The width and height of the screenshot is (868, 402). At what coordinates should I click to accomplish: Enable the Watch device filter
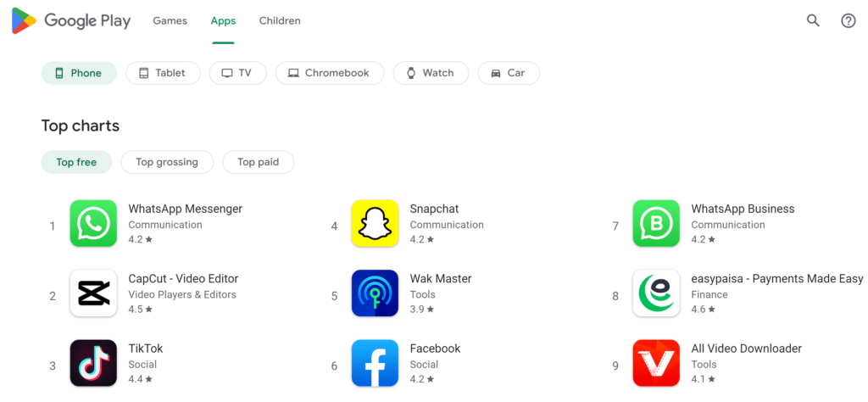point(431,73)
